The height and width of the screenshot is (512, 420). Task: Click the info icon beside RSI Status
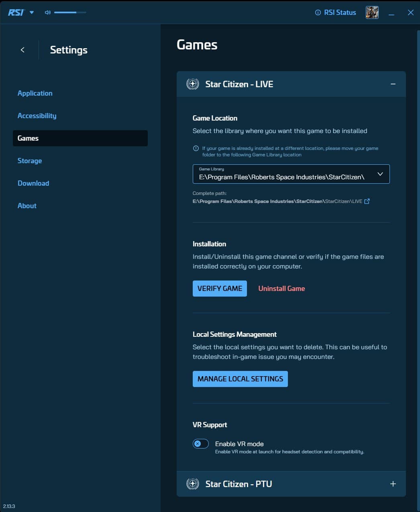(x=318, y=12)
